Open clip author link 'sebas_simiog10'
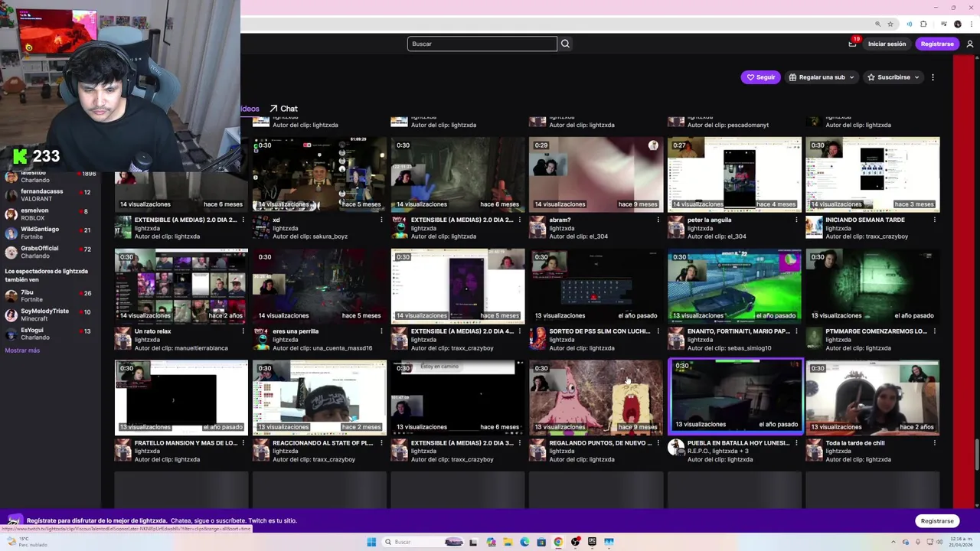Image resolution: width=980 pixels, height=551 pixels. (x=749, y=348)
